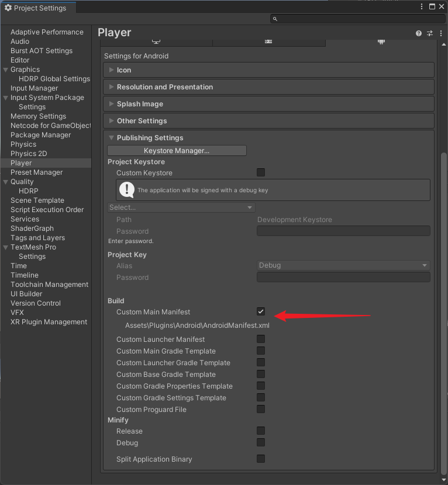The image size is (448, 485).
Task: Click the Player presets sliders icon
Action: click(x=430, y=33)
